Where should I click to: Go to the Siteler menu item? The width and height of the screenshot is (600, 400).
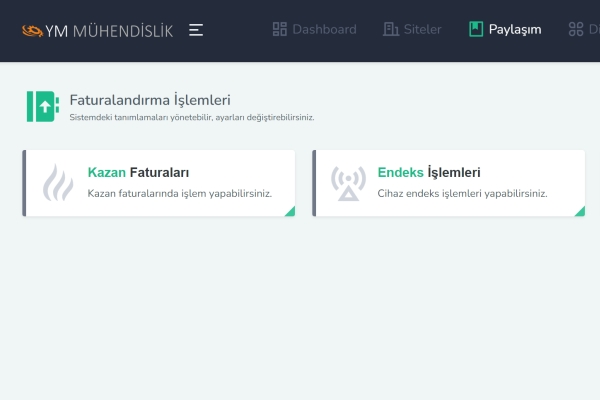coord(412,29)
